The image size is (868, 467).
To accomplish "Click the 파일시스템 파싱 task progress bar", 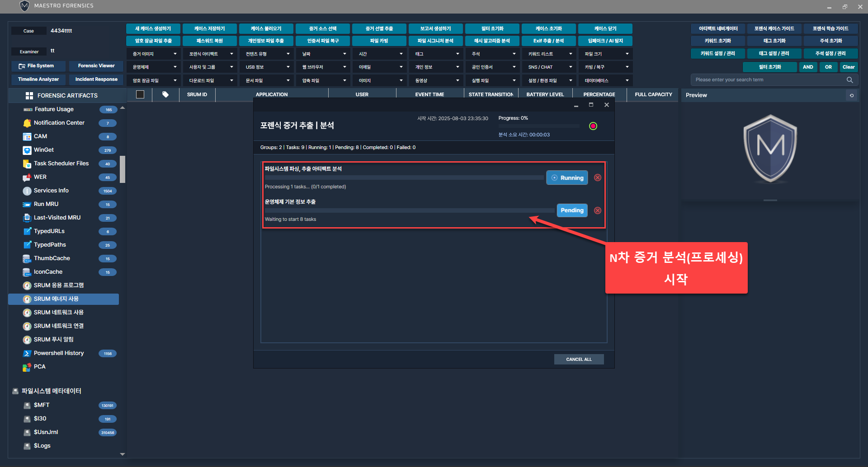I will pyautogui.click(x=404, y=177).
